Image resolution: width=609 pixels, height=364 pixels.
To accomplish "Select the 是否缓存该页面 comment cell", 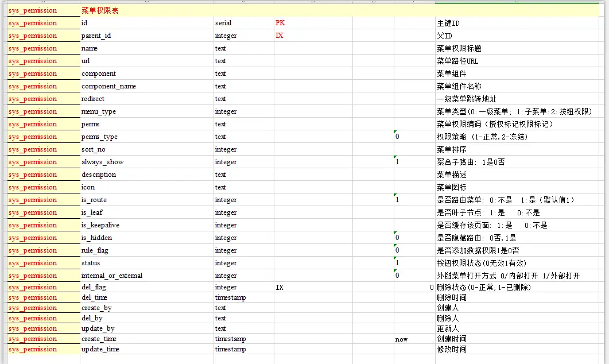I will tap(517, 225).
